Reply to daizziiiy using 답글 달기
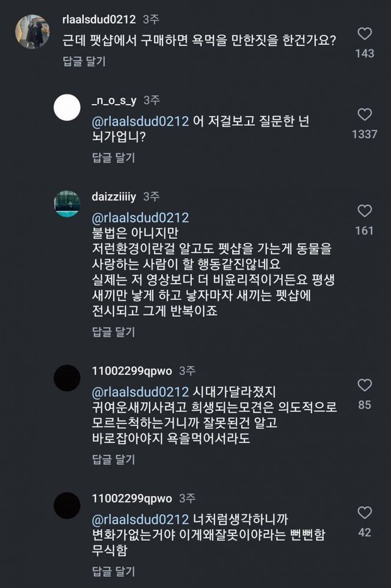 113,332
